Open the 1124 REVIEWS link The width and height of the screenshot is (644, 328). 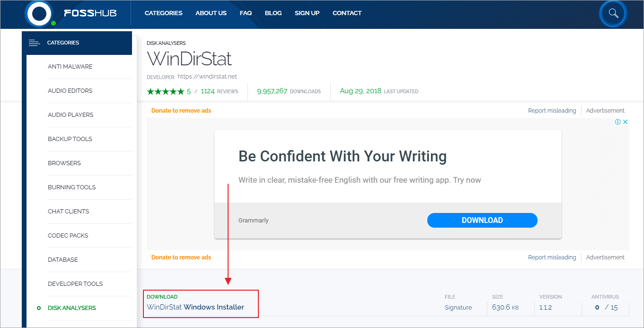pyautogui.click(x=220, y=91)
